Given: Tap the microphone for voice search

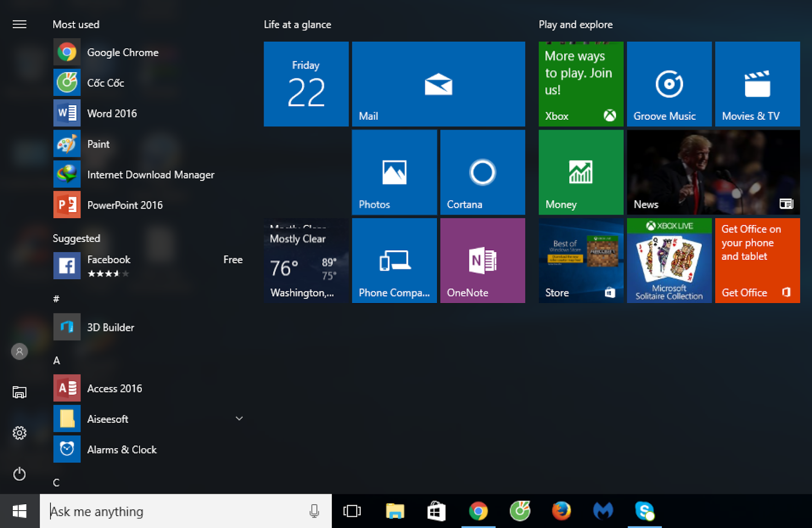Looking at the screenshot, I should pyautogui.click(x=315, y=511).
